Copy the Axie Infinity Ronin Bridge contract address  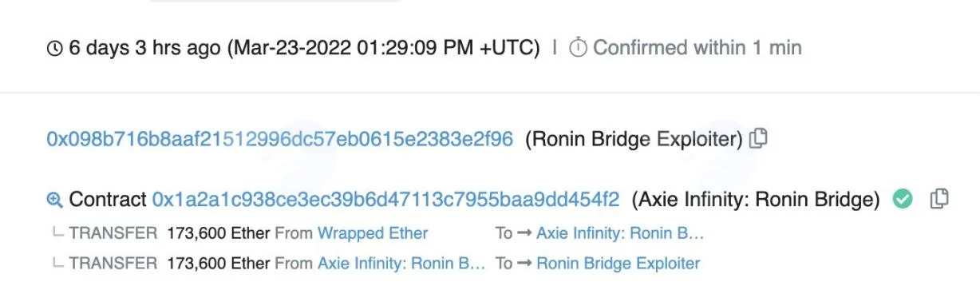pos(939,199)
